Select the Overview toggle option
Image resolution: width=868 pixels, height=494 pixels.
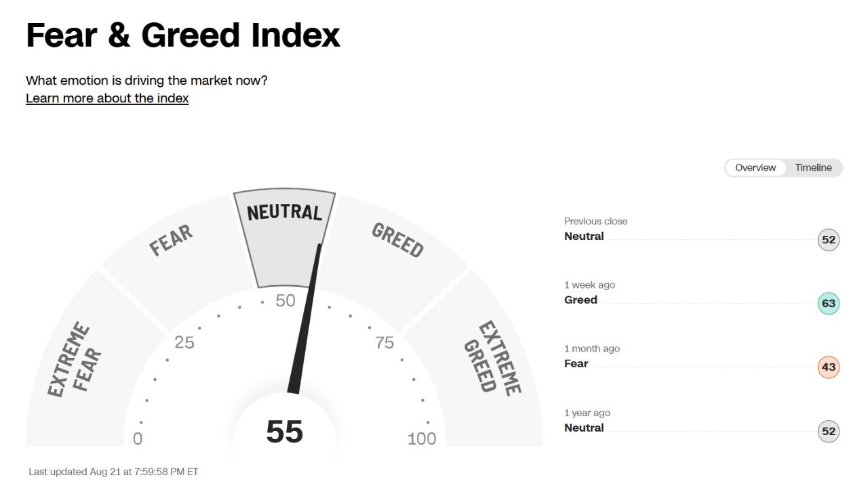coord(755,167)
